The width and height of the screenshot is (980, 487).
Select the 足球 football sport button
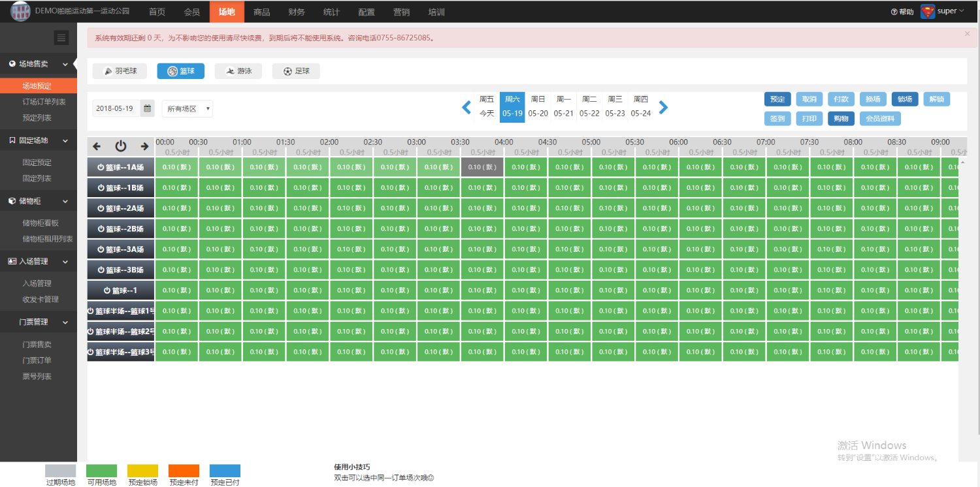tap(296, 71)
